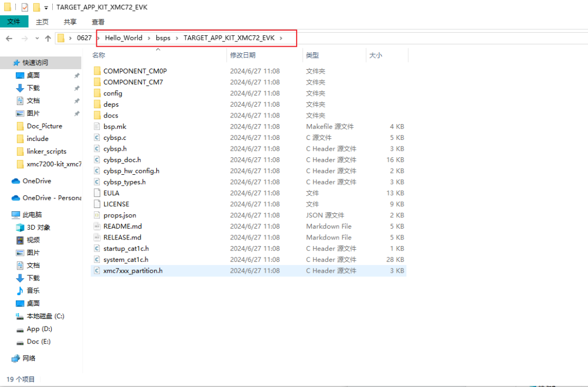Screen dimensions: 588x387
Task: Open the recent locations dropdown arrow
Action: tap(36, 38)
